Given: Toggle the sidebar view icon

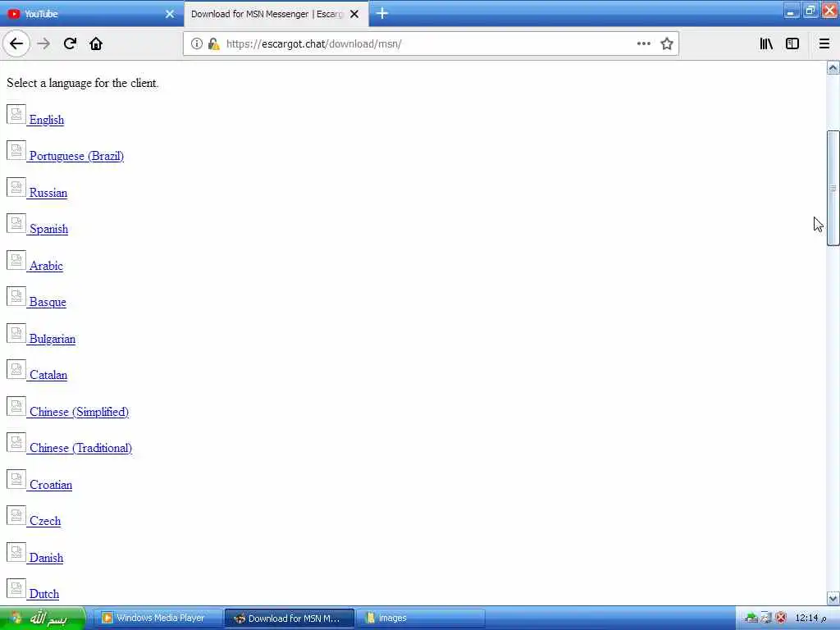Looking at the screenshot, I should click(x=792, y=44).
